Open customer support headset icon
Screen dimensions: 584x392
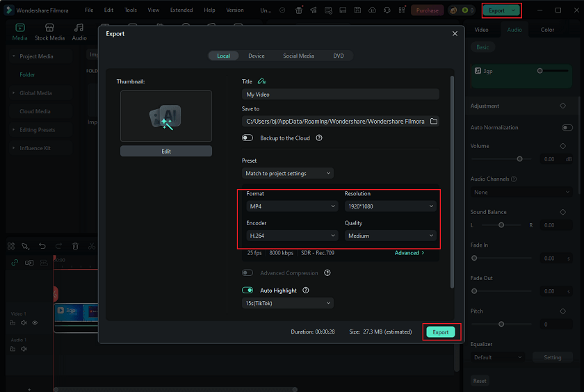click(x=387, y=10)
